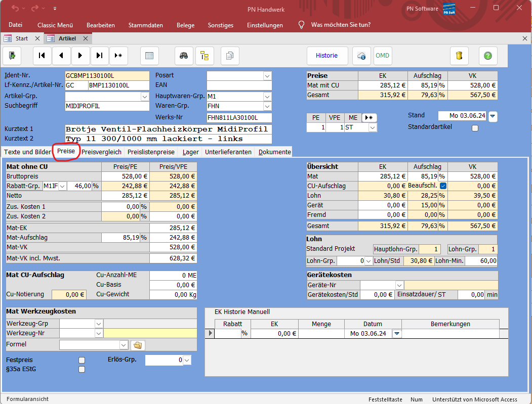Switch to the Preisvergleich tab
Screen dimensions: 532x404
[102, 152]
